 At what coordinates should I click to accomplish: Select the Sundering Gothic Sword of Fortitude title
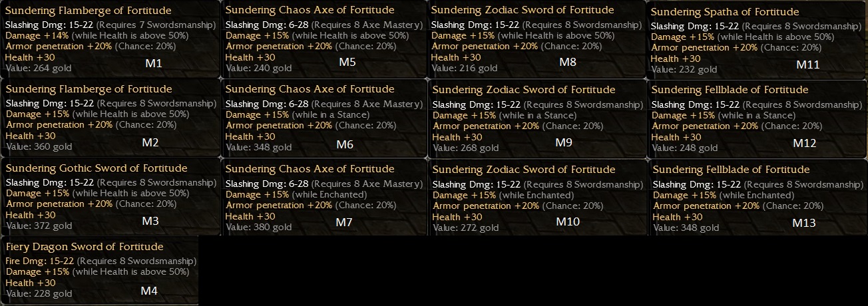tap(97, 168)
